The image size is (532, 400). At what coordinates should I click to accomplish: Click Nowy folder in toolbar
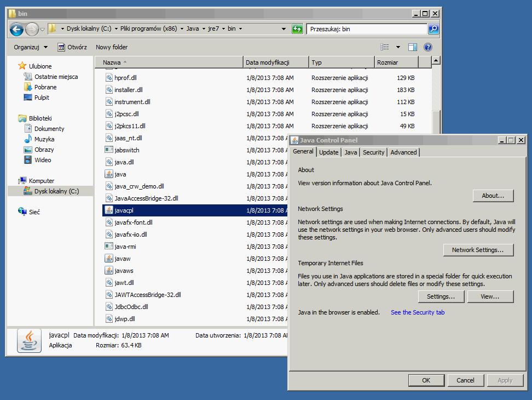pos(112,47)
